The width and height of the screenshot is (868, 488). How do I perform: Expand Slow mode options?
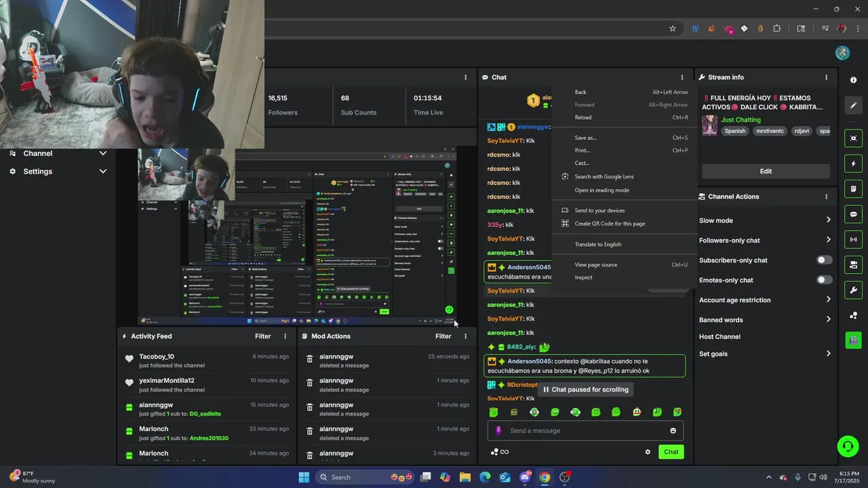(828, 220)
